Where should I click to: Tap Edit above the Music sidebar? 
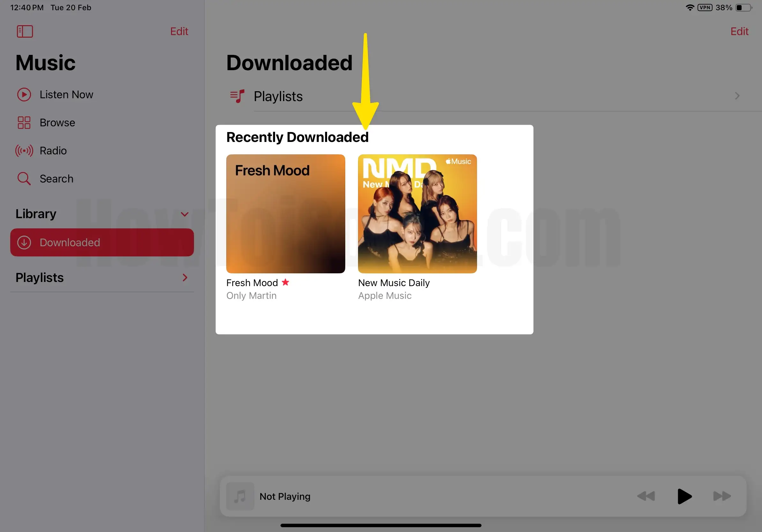[179, 31]
